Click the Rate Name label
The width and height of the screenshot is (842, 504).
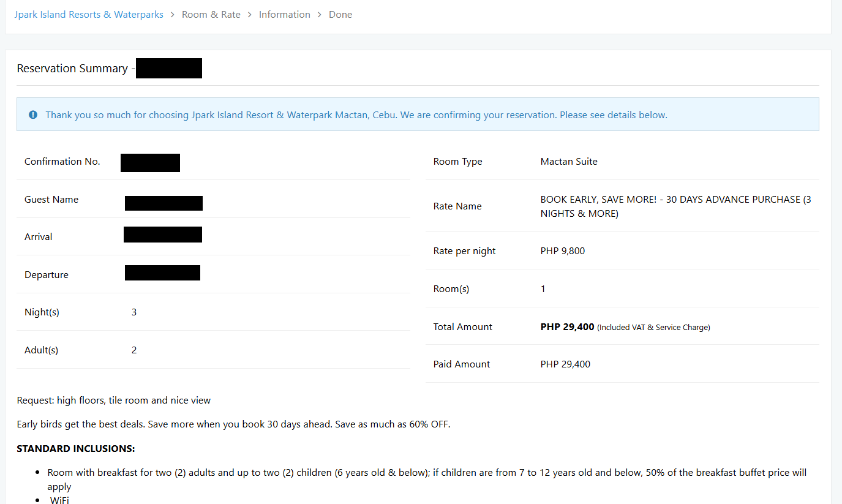tap(457, 206)
